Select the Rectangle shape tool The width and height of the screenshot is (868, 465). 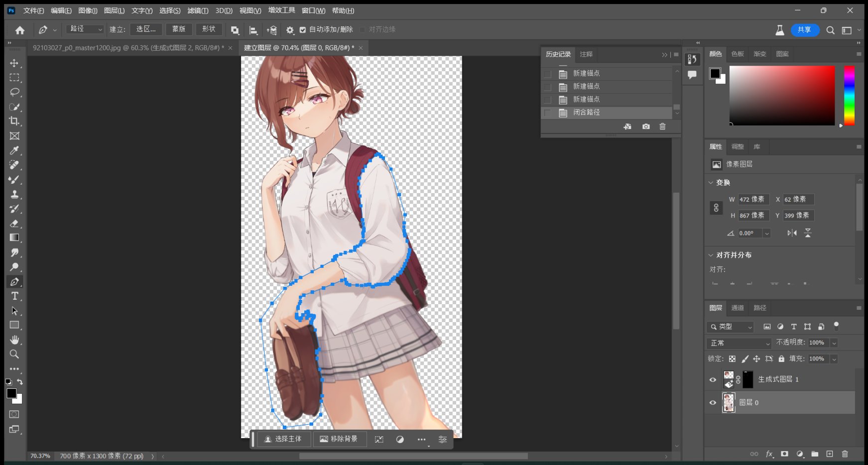[x=14, y=325]
